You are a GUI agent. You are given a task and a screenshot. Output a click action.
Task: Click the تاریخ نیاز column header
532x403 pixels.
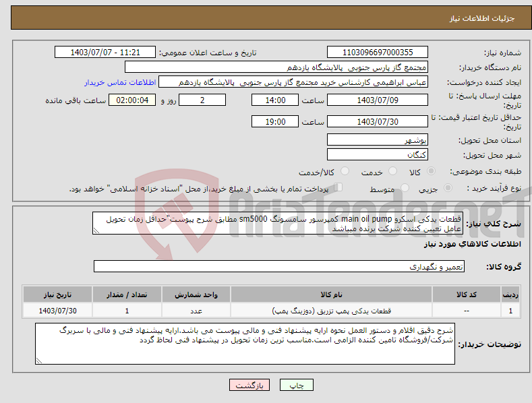click(x=57, y=294)
